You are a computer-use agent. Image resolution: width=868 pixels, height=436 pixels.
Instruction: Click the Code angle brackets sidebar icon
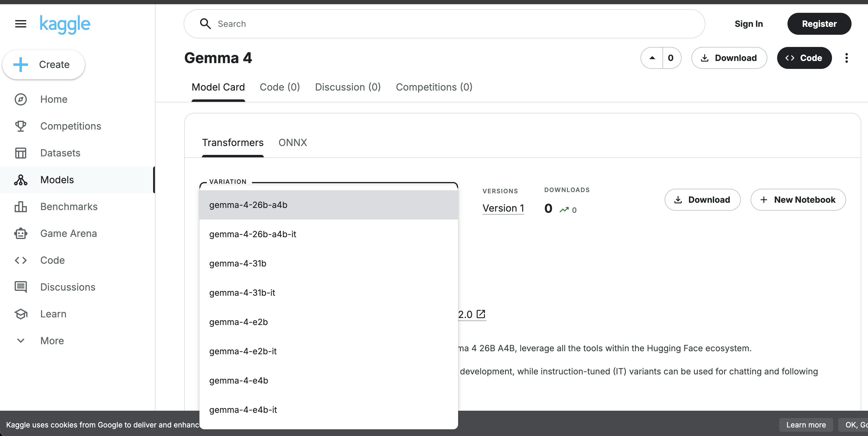20,260
